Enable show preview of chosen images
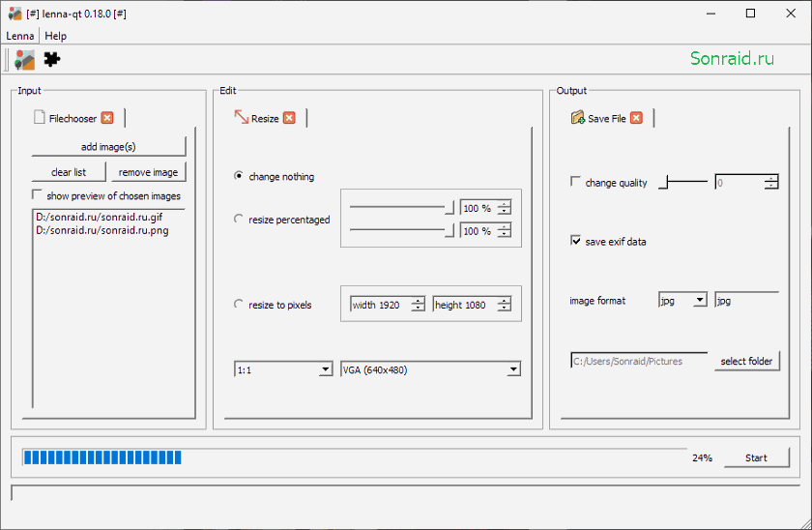 pyautogui.click(x=37, y=194)
